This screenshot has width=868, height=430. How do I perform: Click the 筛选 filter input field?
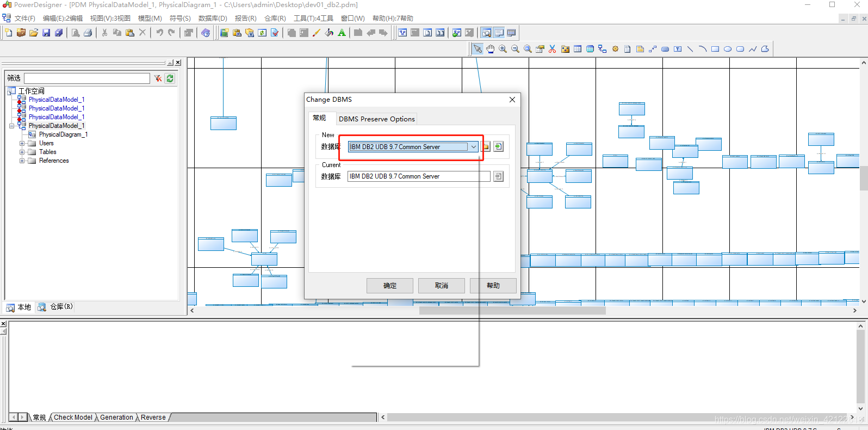87,78
